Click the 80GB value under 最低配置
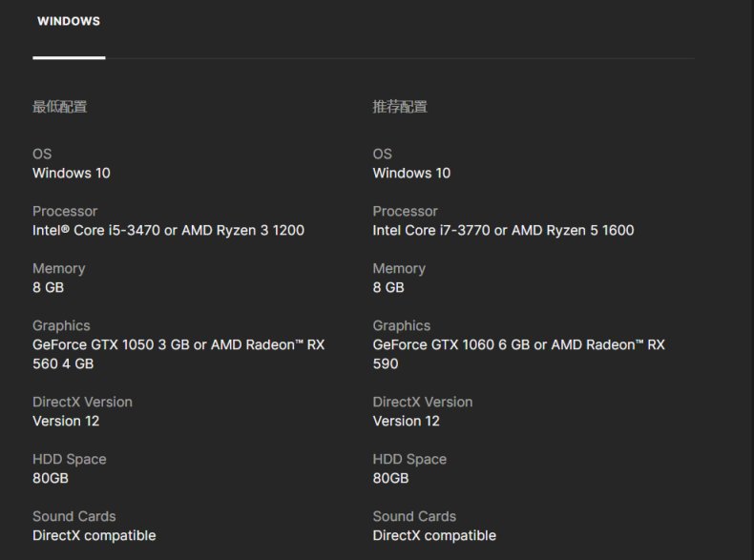Viewport: 754px width, 560px height. 51,478
